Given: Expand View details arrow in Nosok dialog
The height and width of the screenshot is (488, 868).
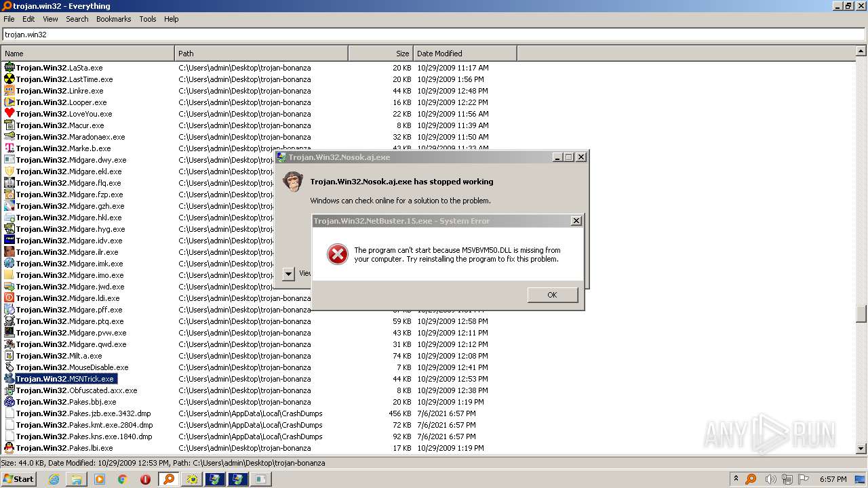Looking at the screenshot, I should 289,274.
